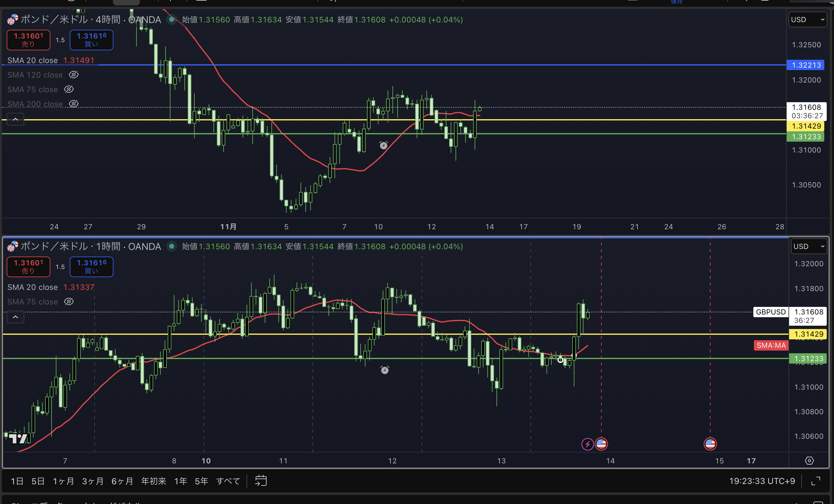Screen dimensions: 834x504
Task: Open the USD currency dropdown on the lower chart
Action: coord(808,247)
